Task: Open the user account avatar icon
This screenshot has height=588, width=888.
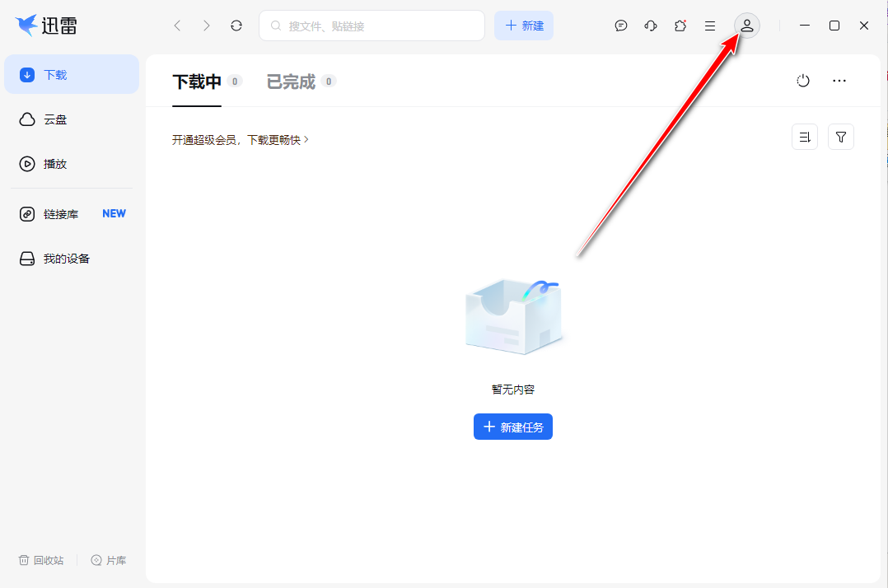Action: (747, 26)
